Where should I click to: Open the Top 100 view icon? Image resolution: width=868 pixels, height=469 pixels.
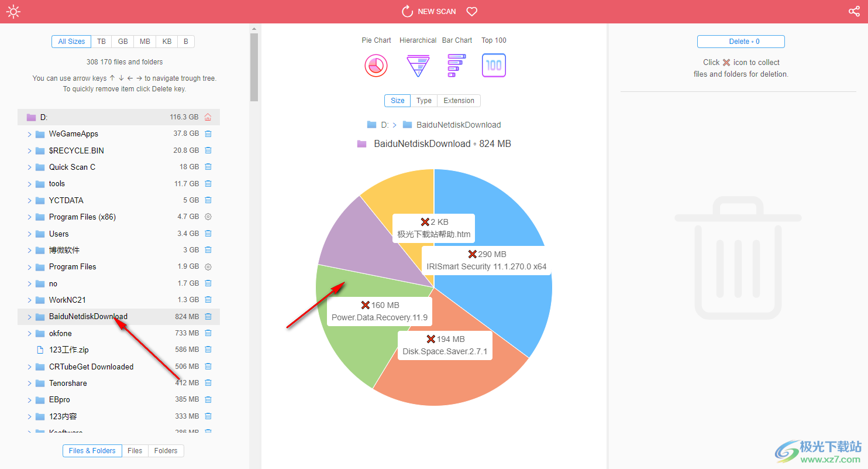click(494, 66)
